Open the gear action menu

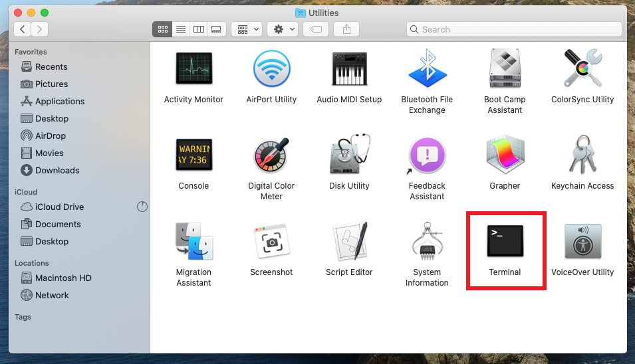pyautogui.click(x=283, y=29)
